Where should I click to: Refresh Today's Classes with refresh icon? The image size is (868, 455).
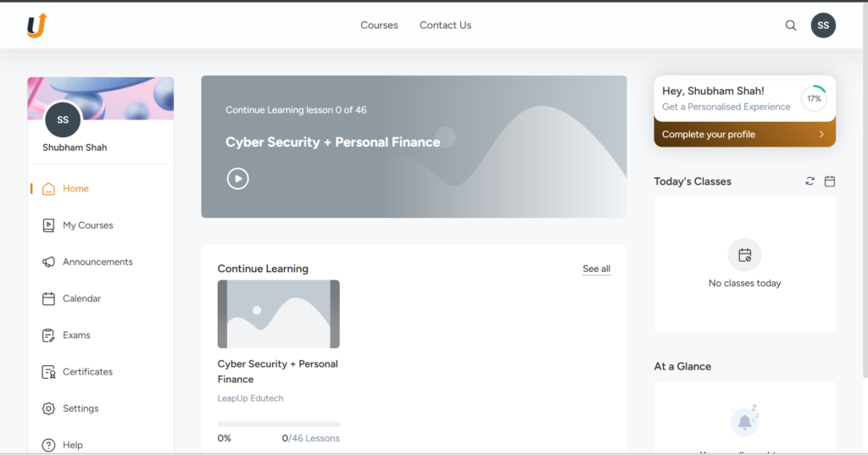(810, 181)
